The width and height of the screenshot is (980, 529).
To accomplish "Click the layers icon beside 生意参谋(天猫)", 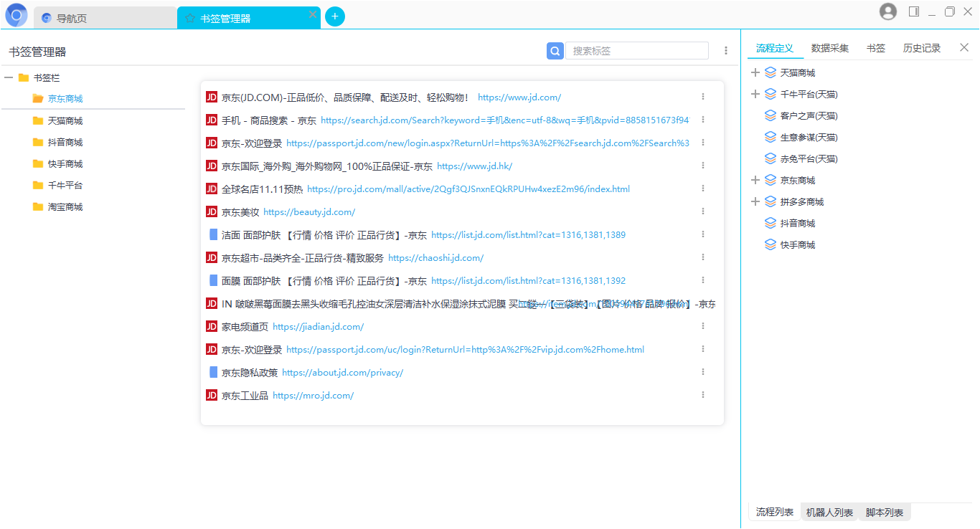I will pos(771,137).
